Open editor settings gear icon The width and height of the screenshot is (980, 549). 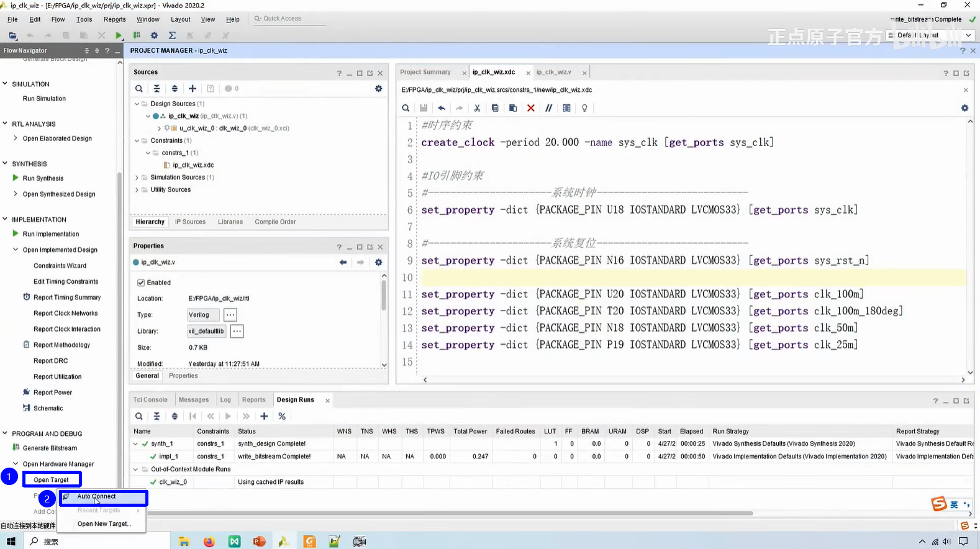coord(964,108)
